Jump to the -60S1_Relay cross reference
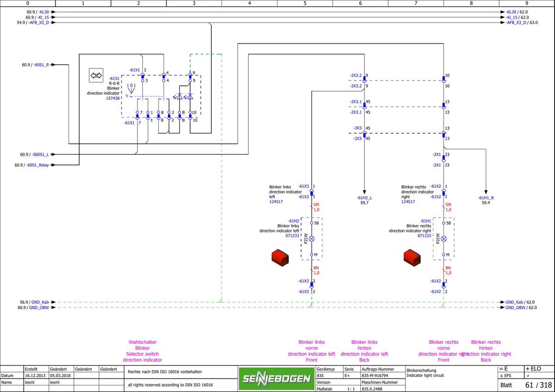This screenshot has width=555, height=392. pyautogui.click(x=32, y=165)
